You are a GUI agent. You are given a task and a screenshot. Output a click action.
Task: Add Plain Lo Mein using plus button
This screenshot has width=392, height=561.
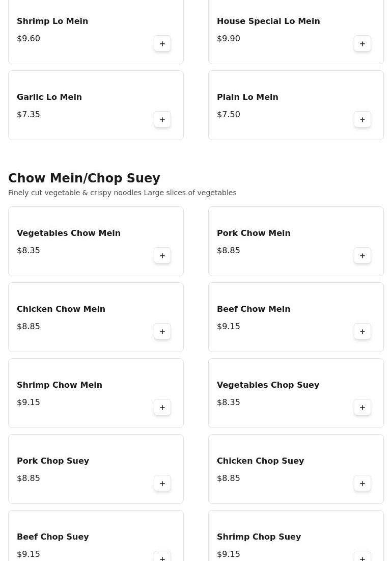pyautogui.click(x=362, y=120)
